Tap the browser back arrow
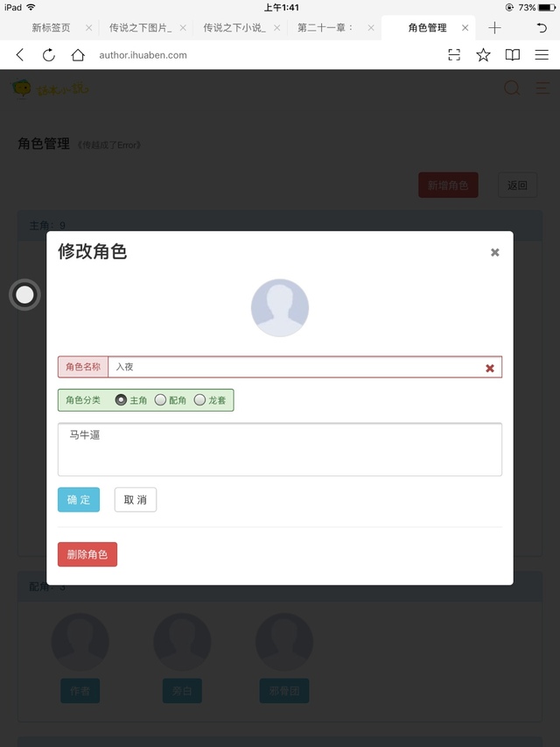The width and height of the screenshot is (560, 747). pyautogui.click(x=19, y=55)
